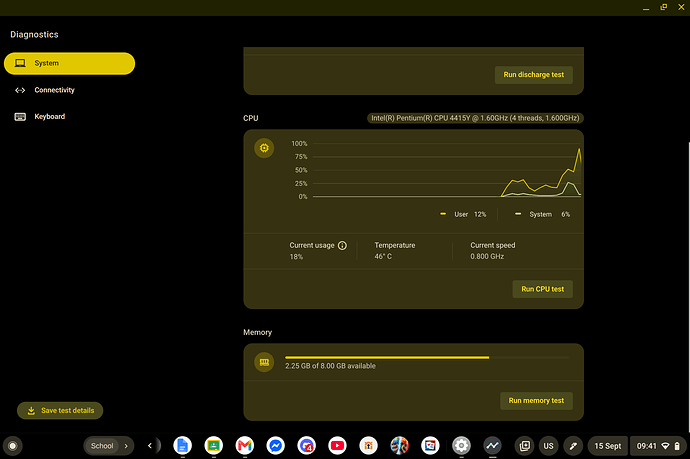Click the 2.25 GB of 8.00 GB available text
690x459 pixels.
pos(330,366)
